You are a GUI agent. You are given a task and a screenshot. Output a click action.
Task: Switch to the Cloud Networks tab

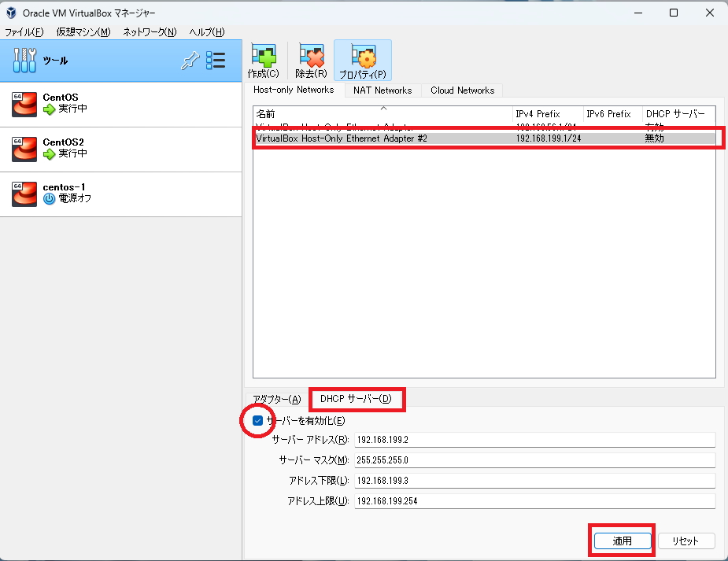pyautogui.click(x=463, y=90)
